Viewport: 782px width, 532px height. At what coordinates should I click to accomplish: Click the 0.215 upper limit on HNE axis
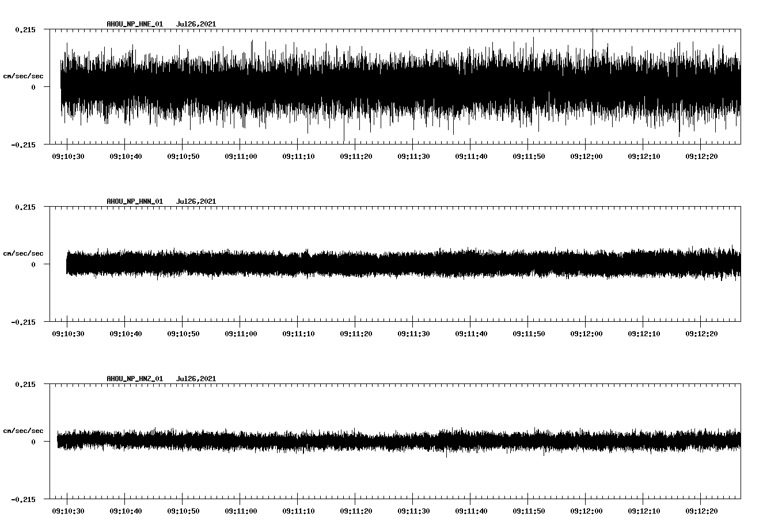tap(25, 29)
